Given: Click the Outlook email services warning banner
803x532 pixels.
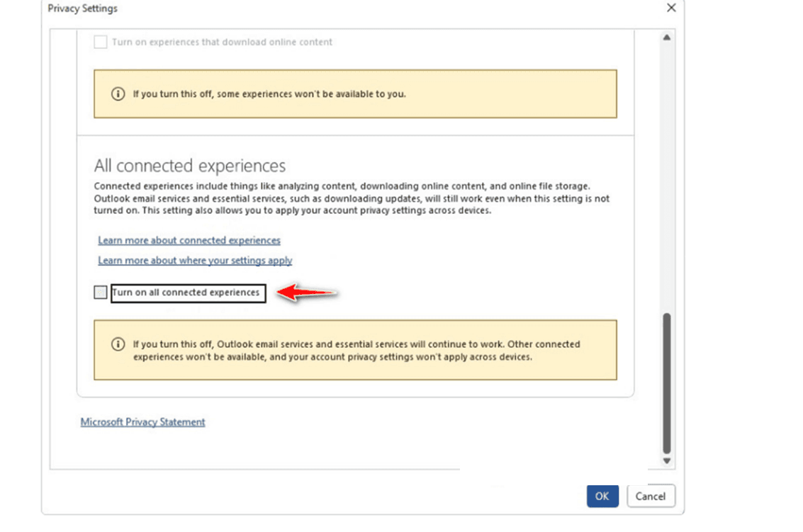Looking at the screenshot, I should tap(354, 350).
